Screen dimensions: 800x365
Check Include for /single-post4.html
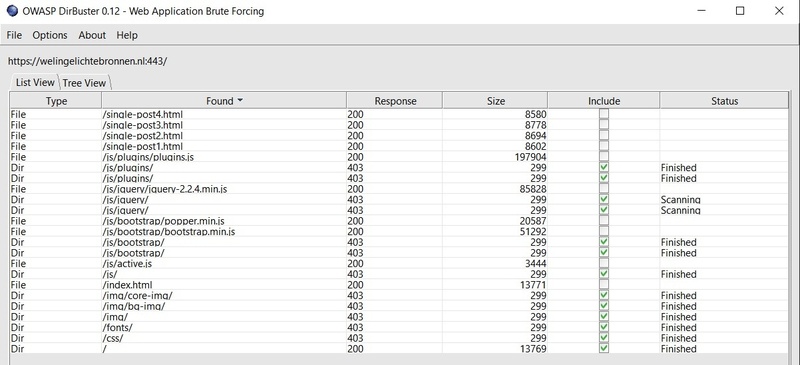pyautogui.click(x=604, y=114)
